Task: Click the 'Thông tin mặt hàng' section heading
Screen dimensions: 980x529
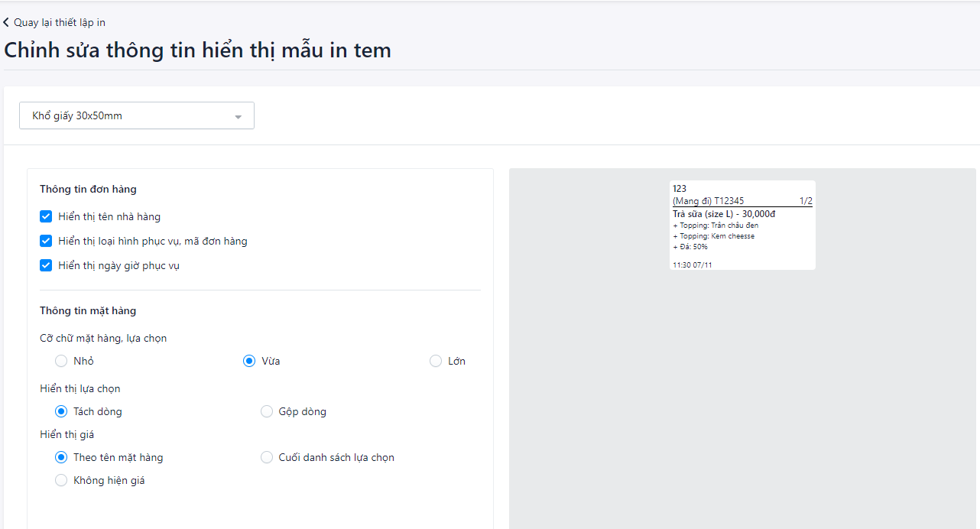Action: [88, 310]
